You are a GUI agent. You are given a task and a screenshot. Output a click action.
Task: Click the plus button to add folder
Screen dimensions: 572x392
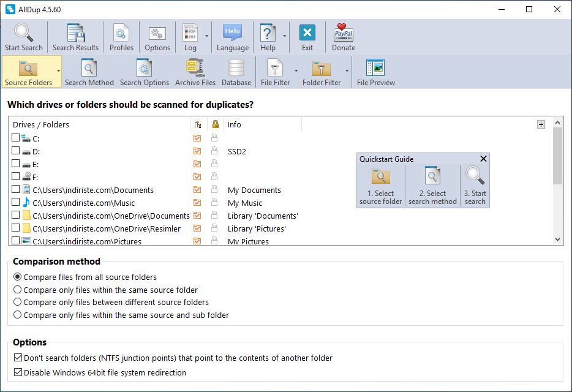(541, 124)
